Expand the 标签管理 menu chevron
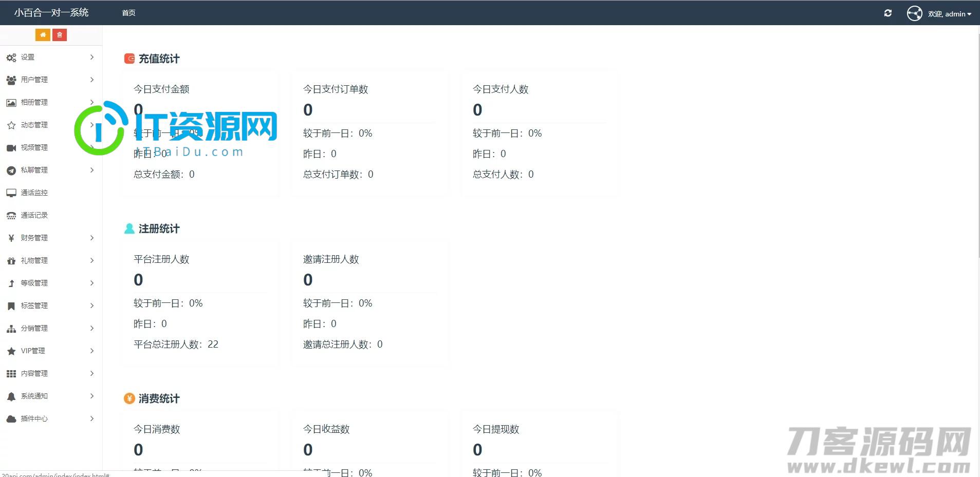The width and height of the screenshot is (980, 477). pyautogui.click(x=92, y=306)
